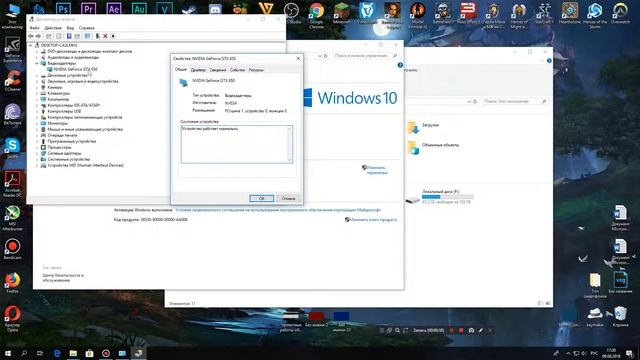Screen dimensions: 640x360
Task: Open the After Effects desktop shortcut
Action: coord(114,9)
